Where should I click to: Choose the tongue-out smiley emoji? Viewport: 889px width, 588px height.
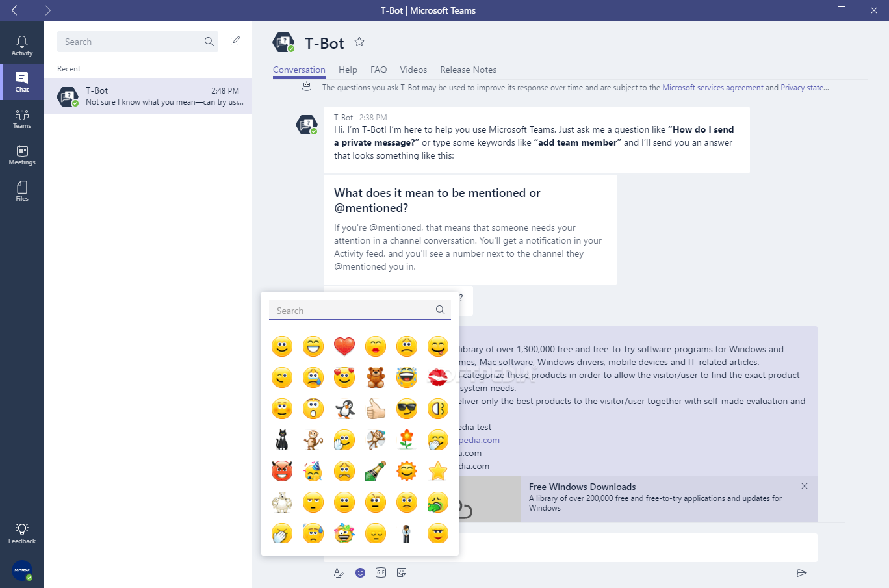point(438,346)
